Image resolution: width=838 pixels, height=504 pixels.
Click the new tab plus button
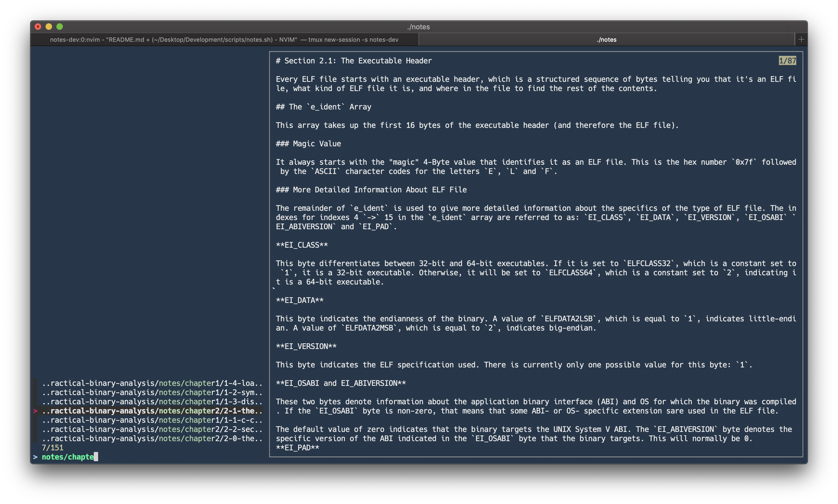click(x=801, y=39)
